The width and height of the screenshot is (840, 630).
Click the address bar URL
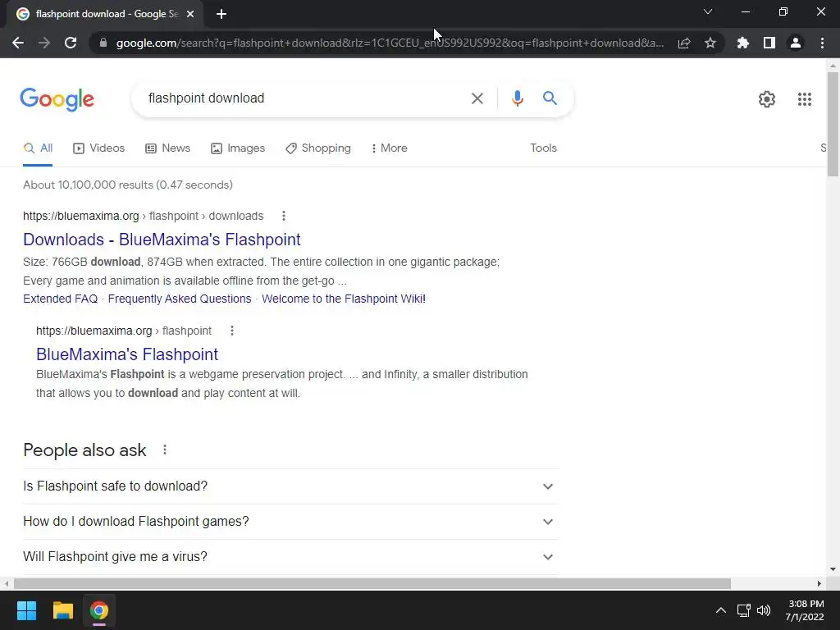coord(390,43)
